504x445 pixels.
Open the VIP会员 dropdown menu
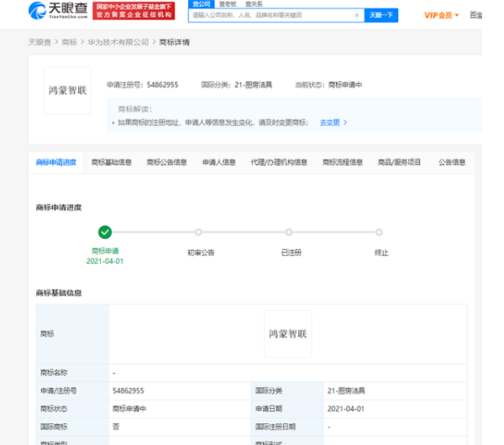point(441,15)
